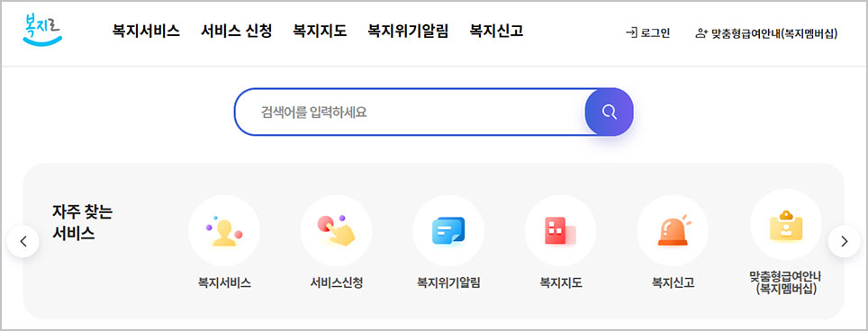Open the 복지위기알림 top menu
Image resolution: width=868 pixels, height=331 pixels.
click(x=408, y=31)
